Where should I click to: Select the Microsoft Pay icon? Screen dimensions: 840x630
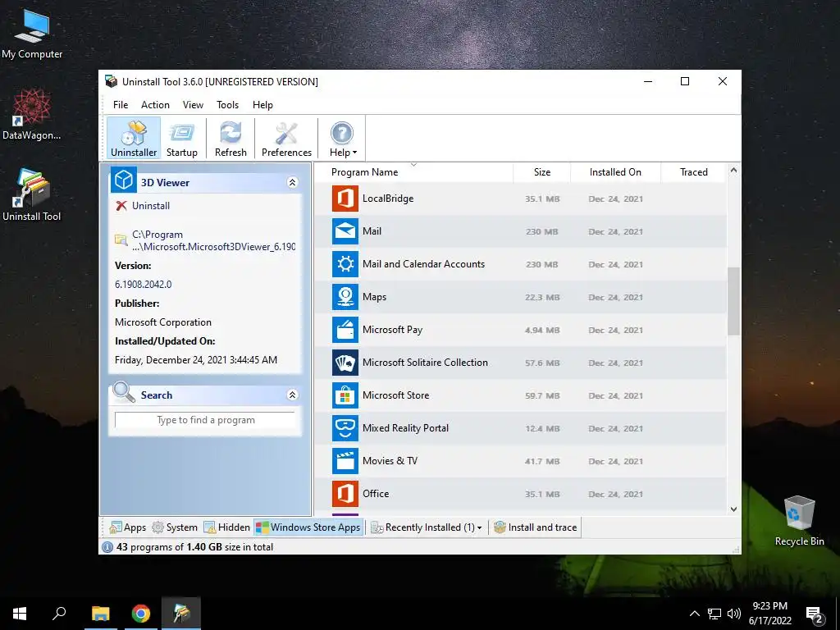345,330
